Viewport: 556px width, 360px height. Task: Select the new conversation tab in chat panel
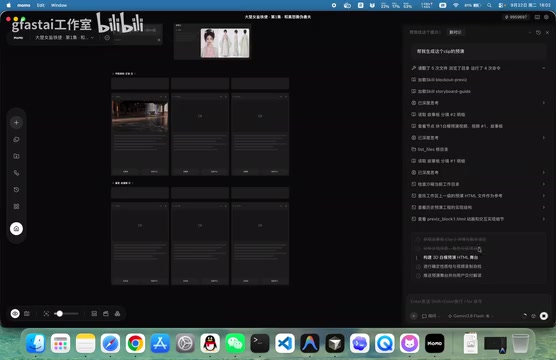pyautogui.click(x=455, y=32)
